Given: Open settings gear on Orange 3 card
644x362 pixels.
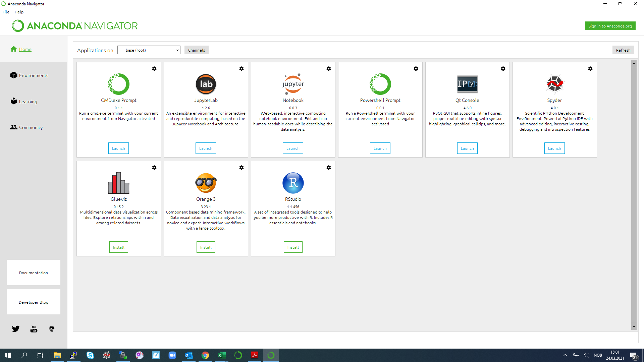Looking at the screenshot, I should click(241, 168).
